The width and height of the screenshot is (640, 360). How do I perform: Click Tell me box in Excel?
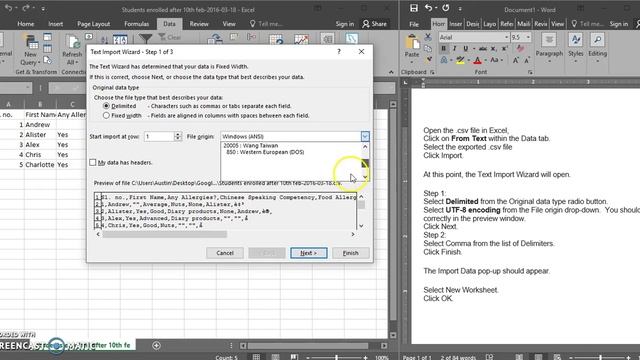coord(266,24)
